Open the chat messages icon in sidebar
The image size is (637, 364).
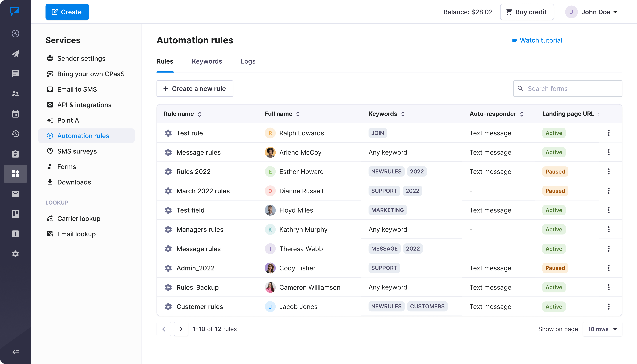[x=16, y=74]
